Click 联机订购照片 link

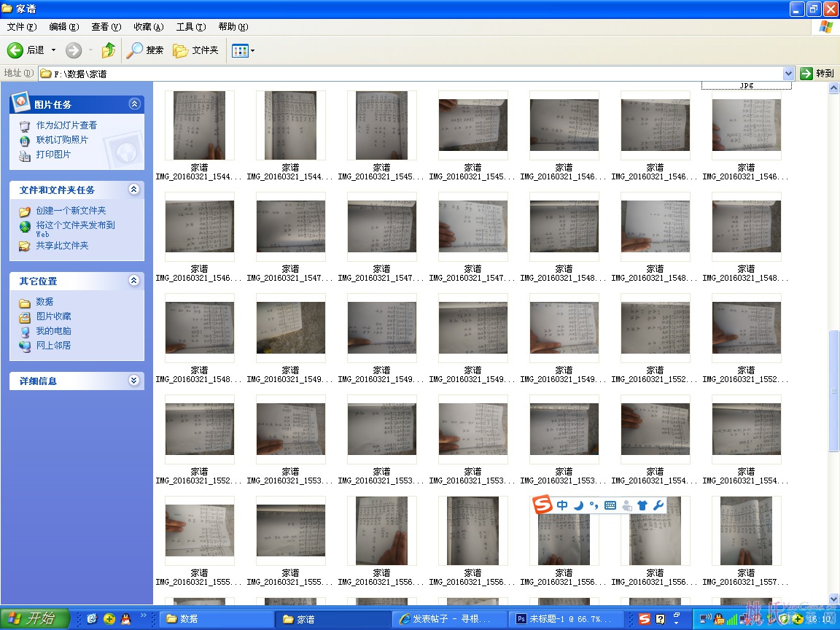click(62, 140)
